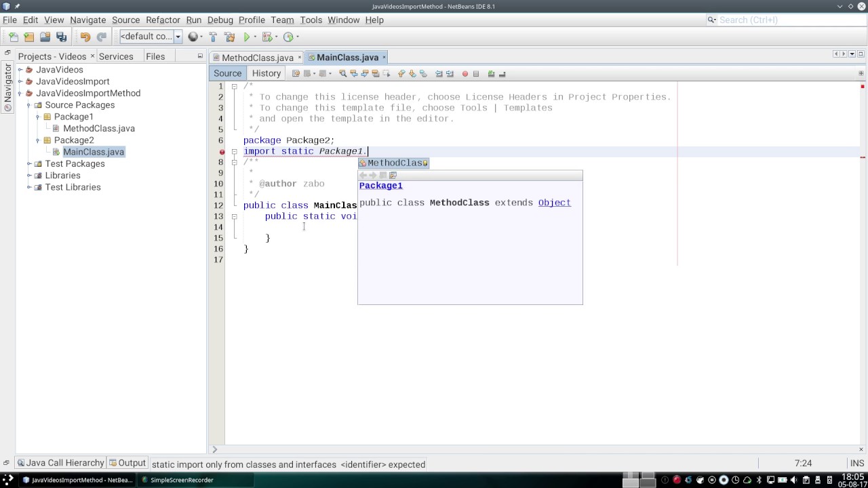Click the Find Previous Occurrence icon
The height and width of the screenshot is (488, 868).
pyautogui.click(x=354, y=73)
